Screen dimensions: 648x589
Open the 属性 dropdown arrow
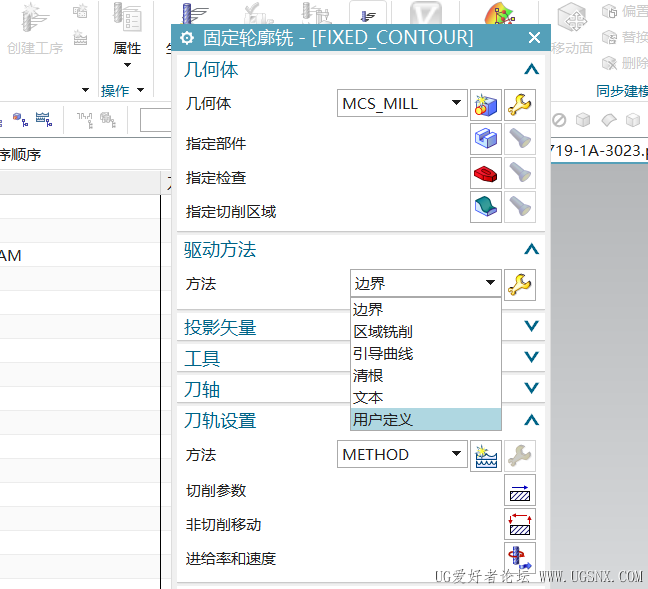127,65
